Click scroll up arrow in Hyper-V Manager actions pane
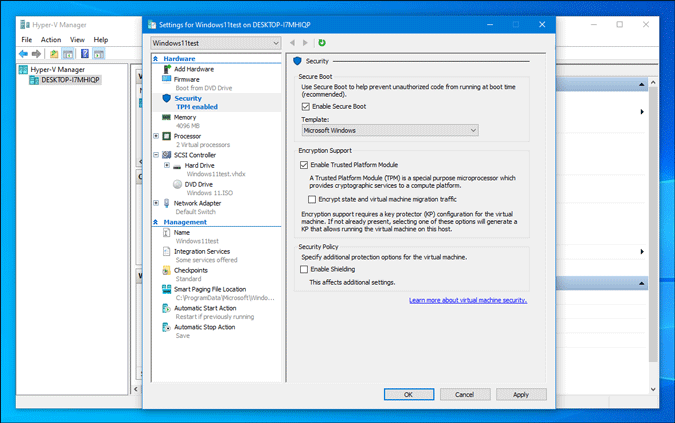Screen dimensions: 675x423 (653, 82)
